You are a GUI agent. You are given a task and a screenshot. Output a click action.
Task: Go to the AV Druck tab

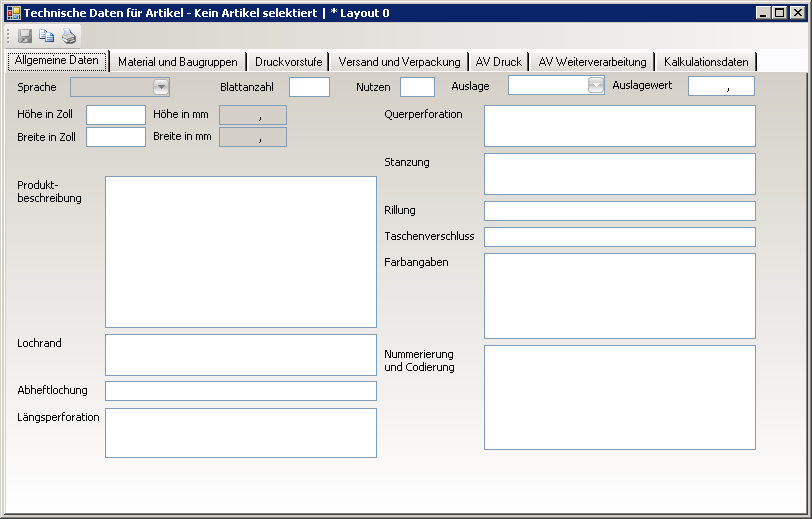pyautogui.click(x=498, y=62)
